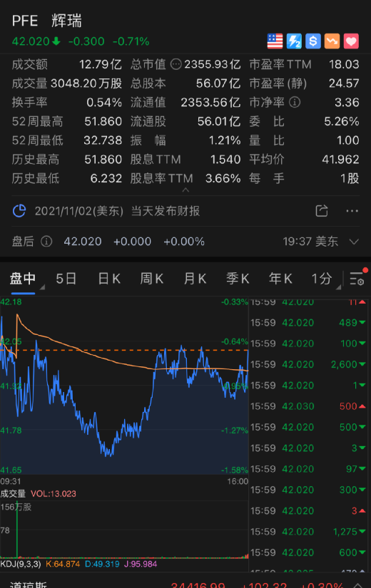Open the total market cap more-info bubble

click(x=176, y=64)
